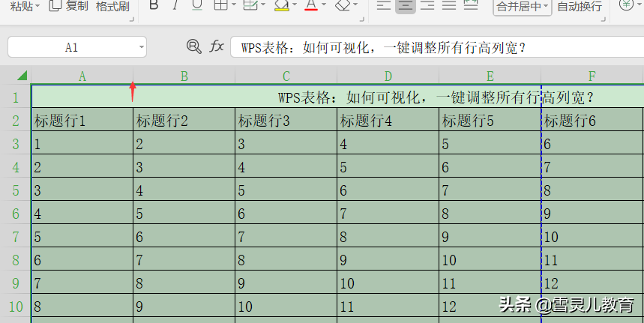Click cell 标题行3

[x=286, y=120]
